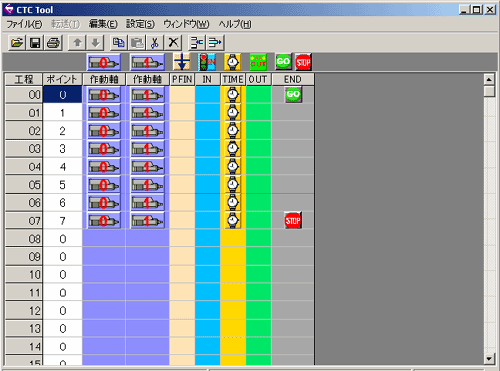
Task: Click the scrollbar down arrow
Action: [x=489, y=359]
